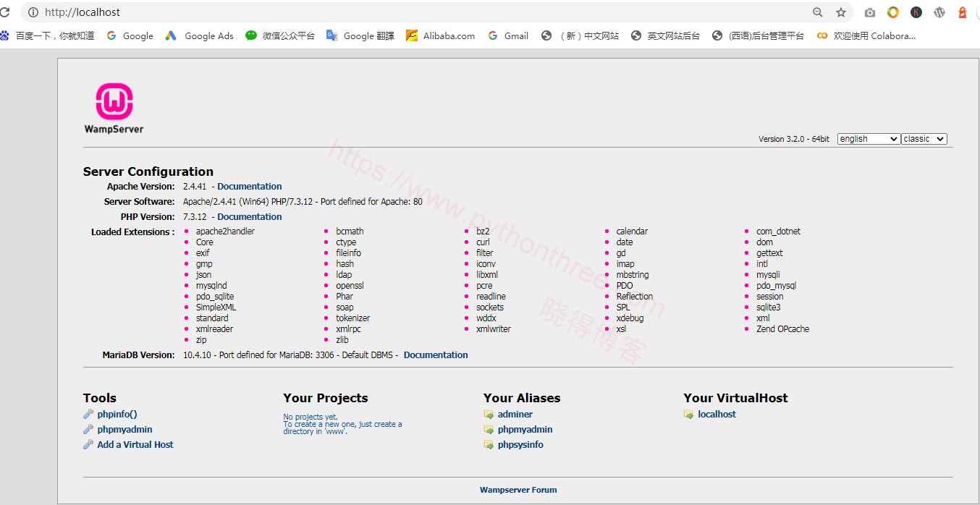This screenshot has height=505, width=980.
Task: Open the 英文网站后台 bookmark
Action: tap(666, 35)
